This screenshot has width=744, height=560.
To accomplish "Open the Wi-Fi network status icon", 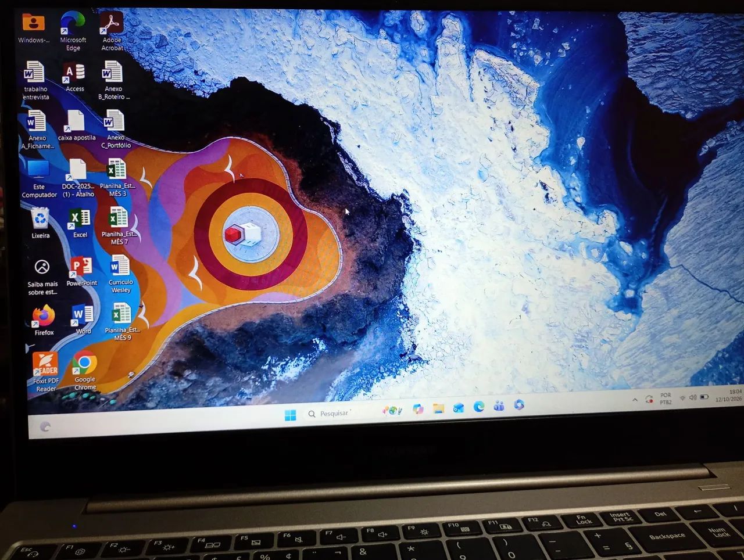I will tap(682, 398).
